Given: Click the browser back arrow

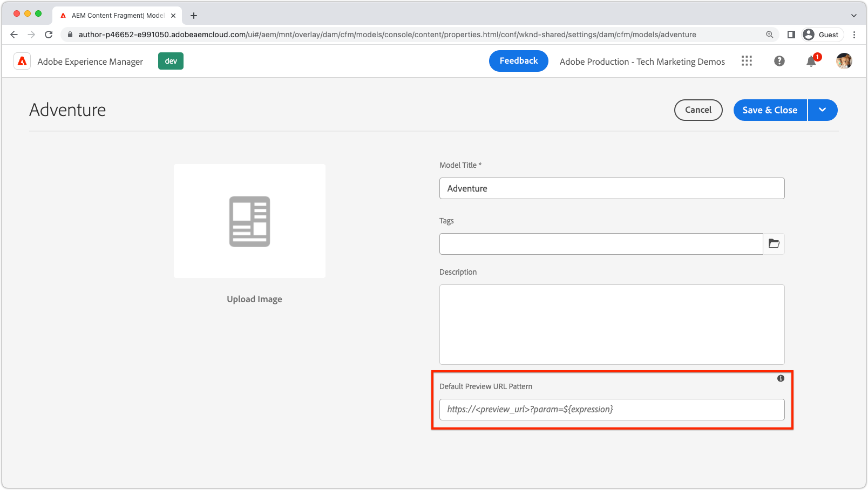Looking at the screenshot, I should pyautogui.click(x=14, y=35).
